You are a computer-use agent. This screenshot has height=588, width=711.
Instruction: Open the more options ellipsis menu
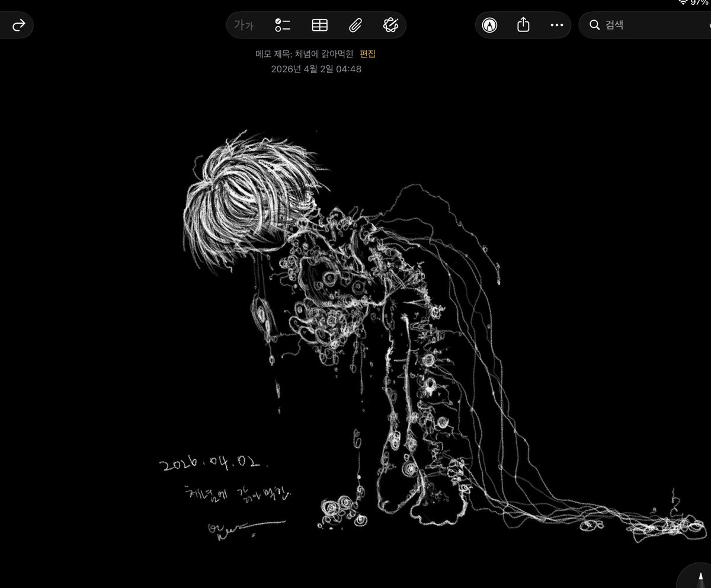[556, 25]
